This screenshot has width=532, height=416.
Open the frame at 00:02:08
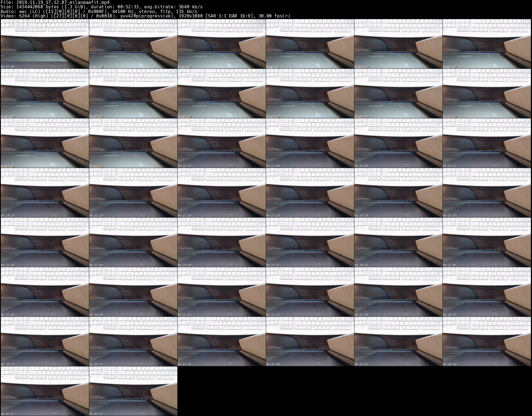[x=133, y=44]
